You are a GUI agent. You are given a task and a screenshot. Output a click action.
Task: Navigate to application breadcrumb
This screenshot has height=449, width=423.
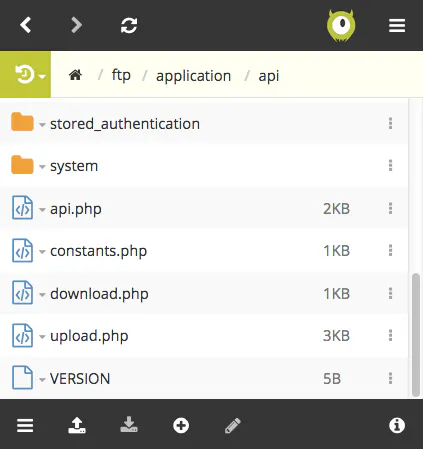click(x=193, y=76)
